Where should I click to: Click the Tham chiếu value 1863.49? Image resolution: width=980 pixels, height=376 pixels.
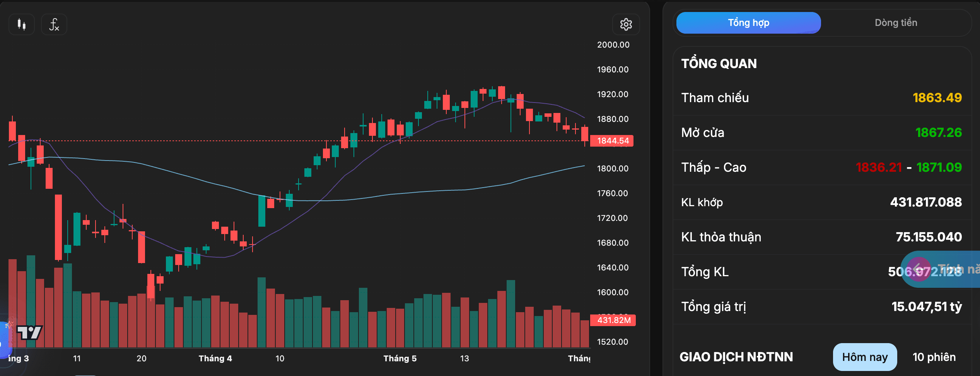(x=937, y=98)
